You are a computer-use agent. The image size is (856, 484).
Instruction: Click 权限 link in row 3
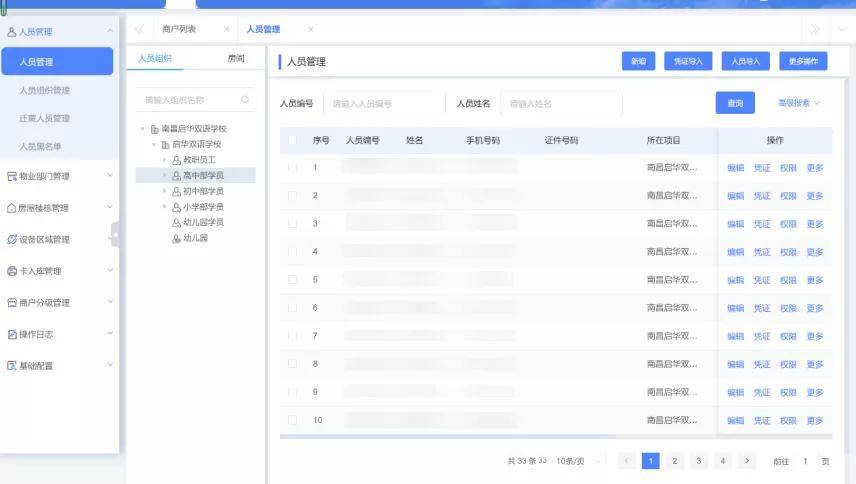tap(788, 224)
